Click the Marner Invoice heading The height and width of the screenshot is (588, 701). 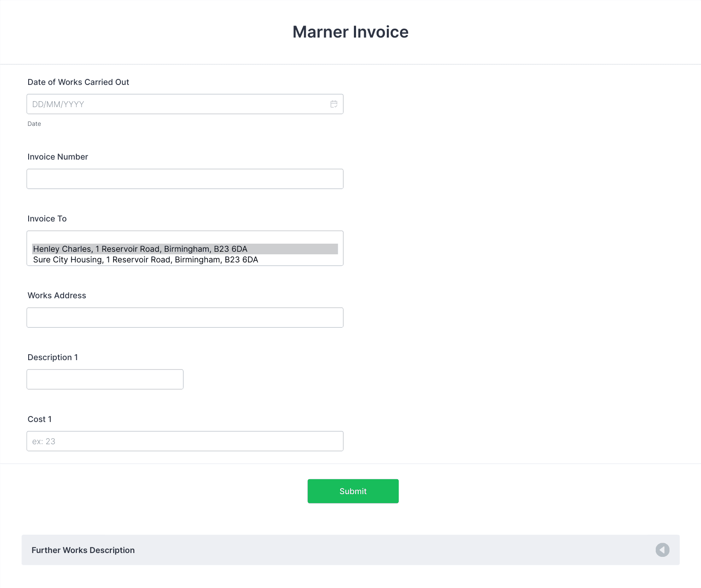coord(350,32)
